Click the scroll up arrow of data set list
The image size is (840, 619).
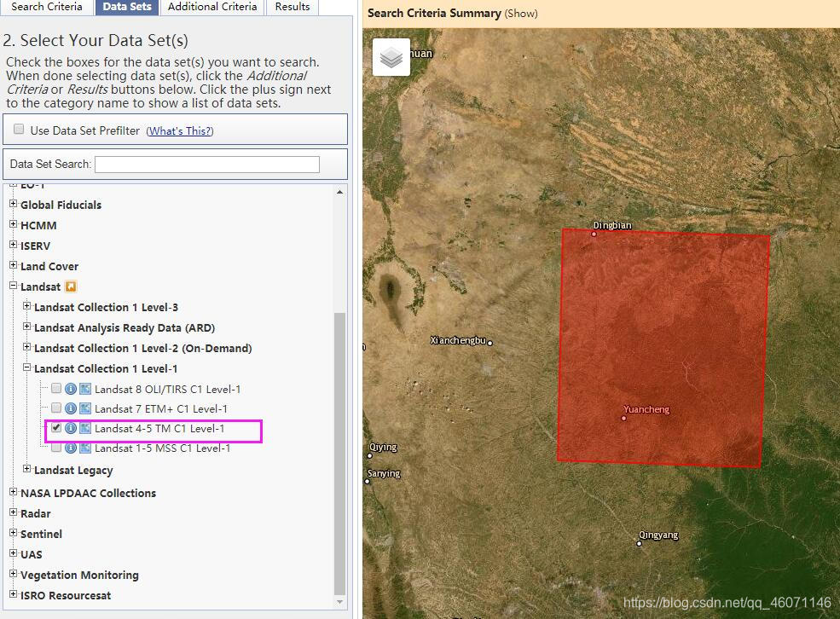pos(339,192)
